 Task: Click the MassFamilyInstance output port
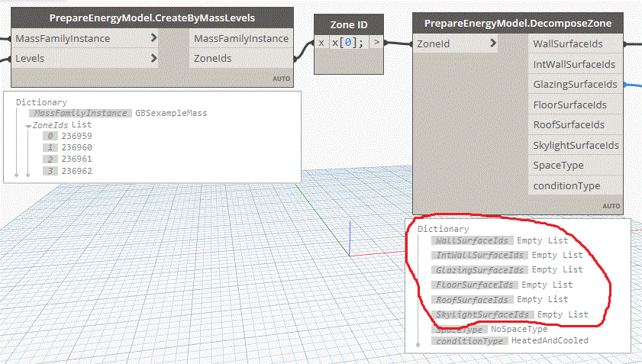tap(241, 38)
